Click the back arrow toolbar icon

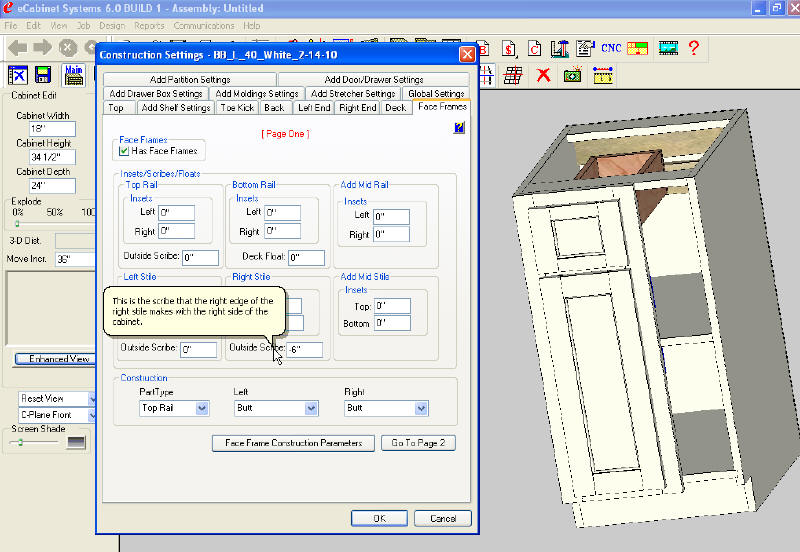(17, 48)
